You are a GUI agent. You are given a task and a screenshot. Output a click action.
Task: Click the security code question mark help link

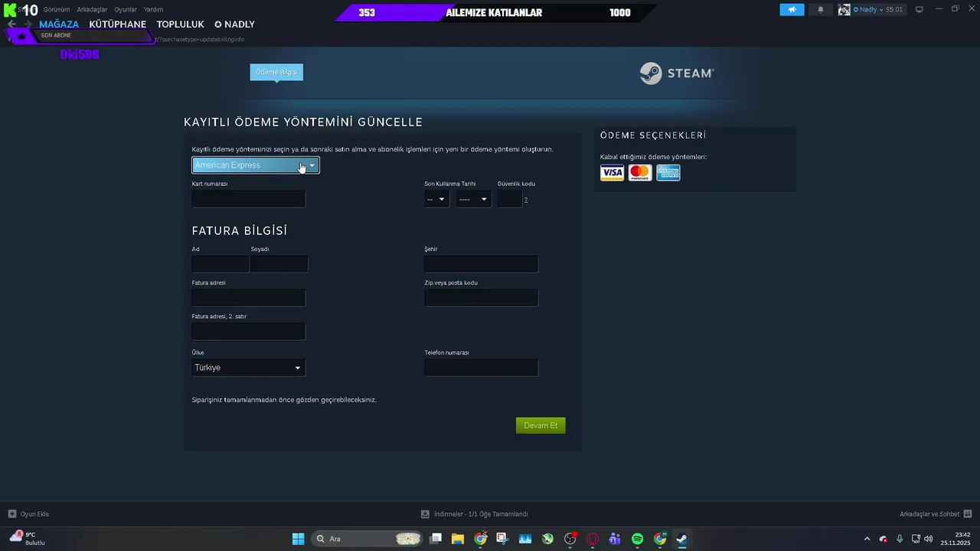coord(526,200)
